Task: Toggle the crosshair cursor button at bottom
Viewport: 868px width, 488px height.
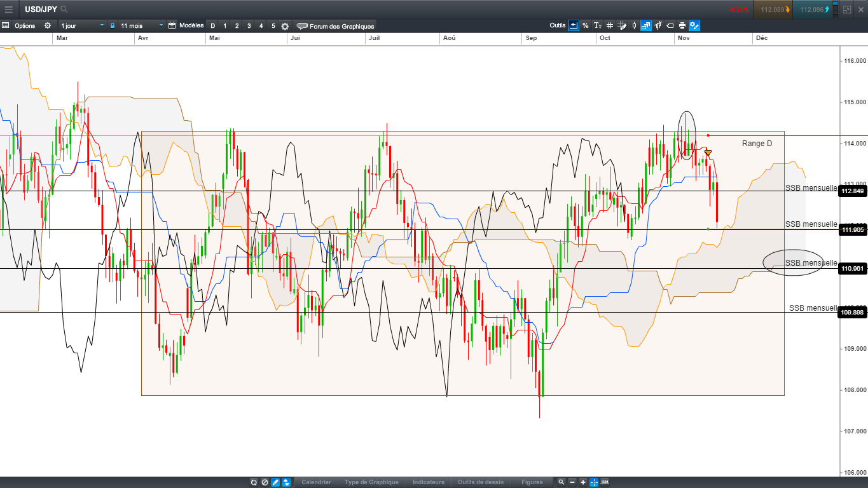Action: point(593,482)
